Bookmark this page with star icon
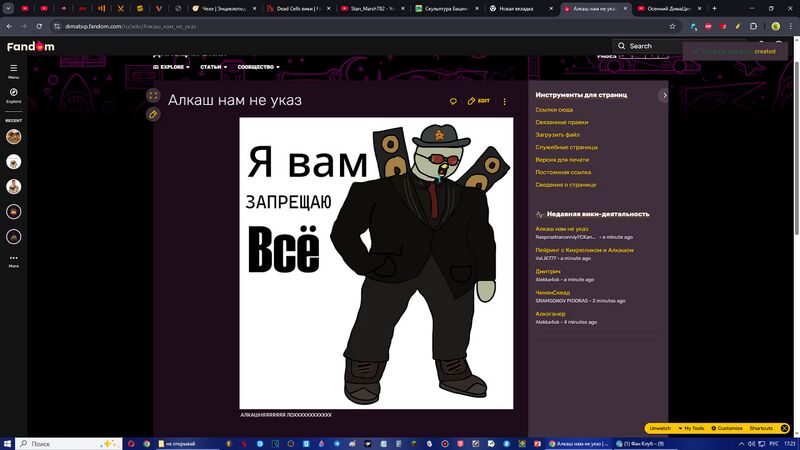This screenshot has height=450, width=800. [x=673, y=26]
